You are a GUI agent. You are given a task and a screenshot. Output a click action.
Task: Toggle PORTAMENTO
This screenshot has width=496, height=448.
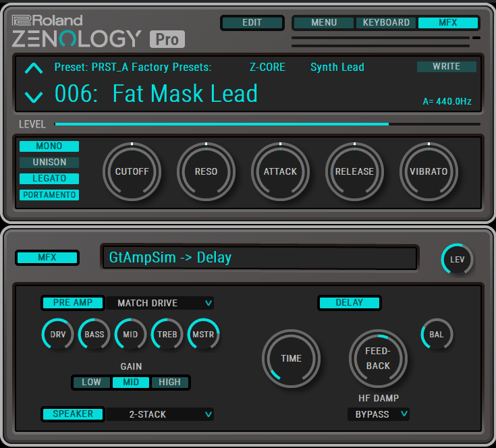point(49,195)
